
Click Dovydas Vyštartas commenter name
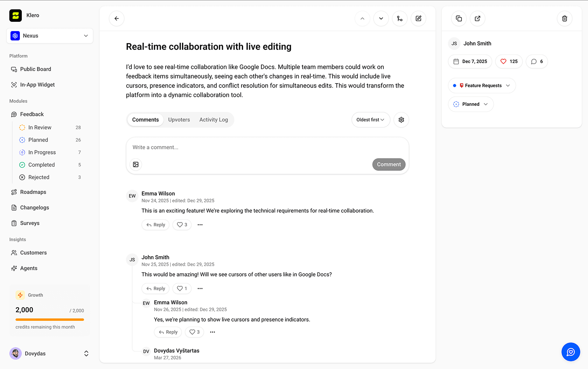(177, 351)
